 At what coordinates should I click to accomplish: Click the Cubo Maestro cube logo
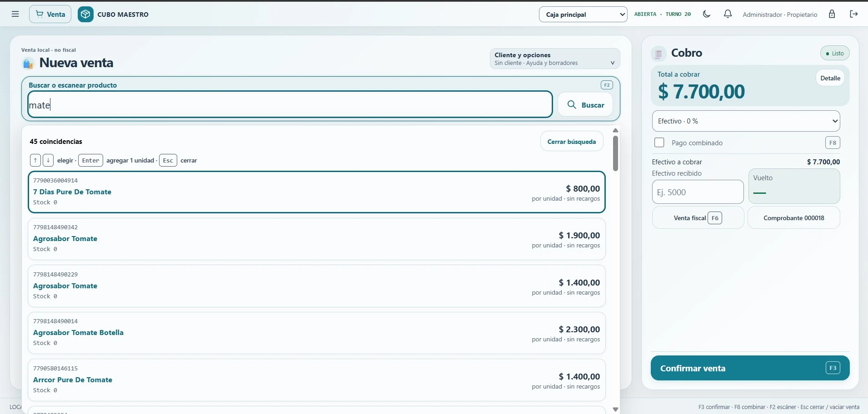pos(85,14)
